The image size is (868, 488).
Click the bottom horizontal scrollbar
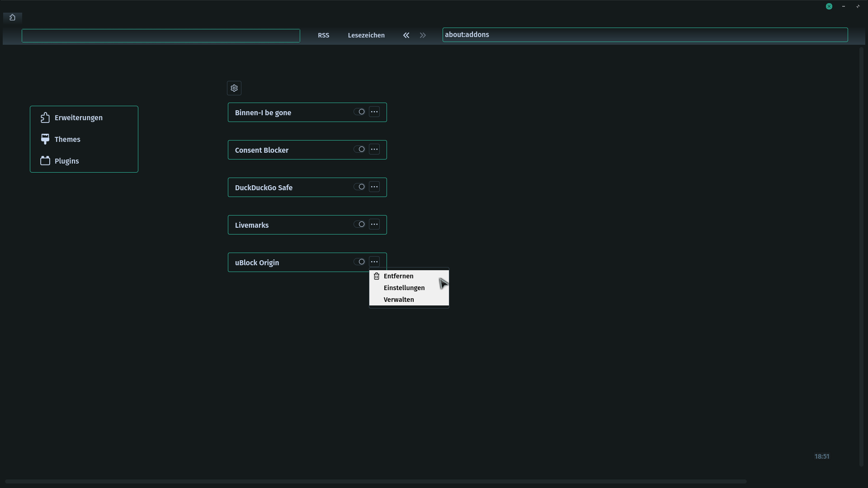[375, 481]
